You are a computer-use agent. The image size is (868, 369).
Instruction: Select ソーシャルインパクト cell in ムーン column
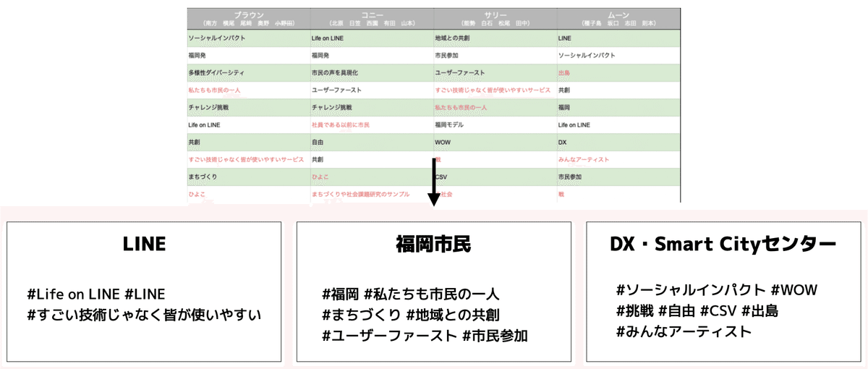pyautogui.click(x=618, y=55)
